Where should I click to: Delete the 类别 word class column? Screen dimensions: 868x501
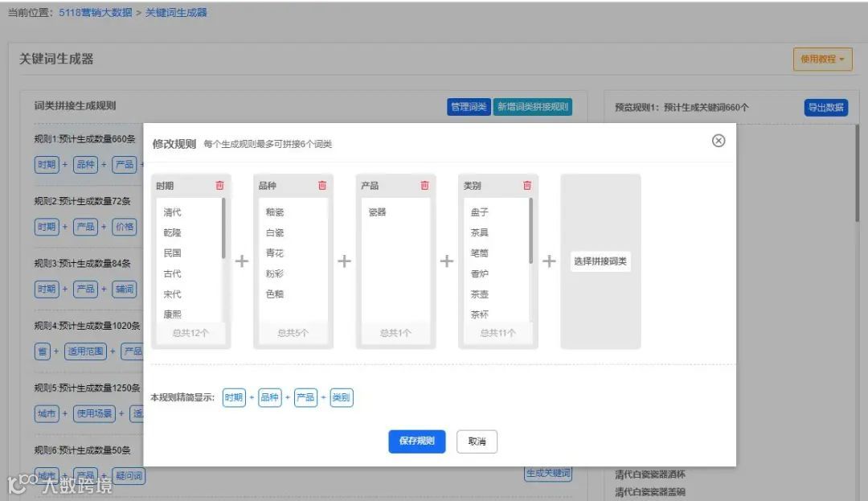527,186
